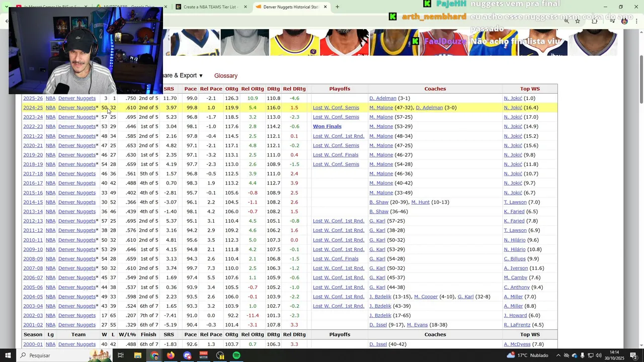Open coach M. Hunt link in 2014-15 row

(421, 202)
